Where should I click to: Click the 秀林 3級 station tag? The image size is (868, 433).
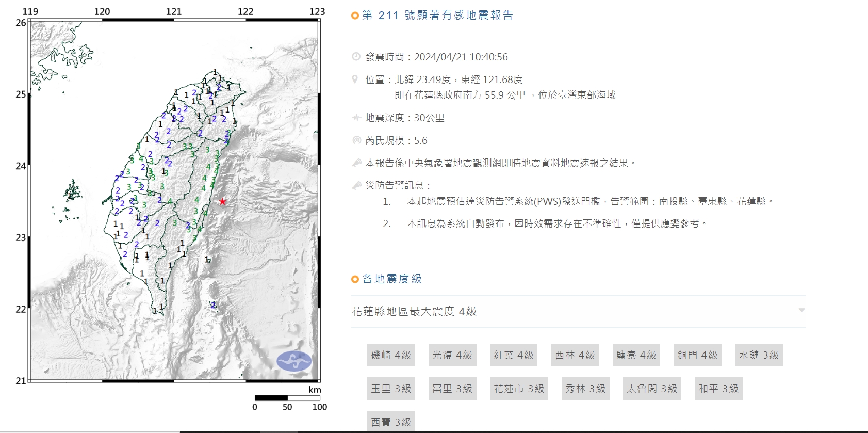[x=585, y=389]
